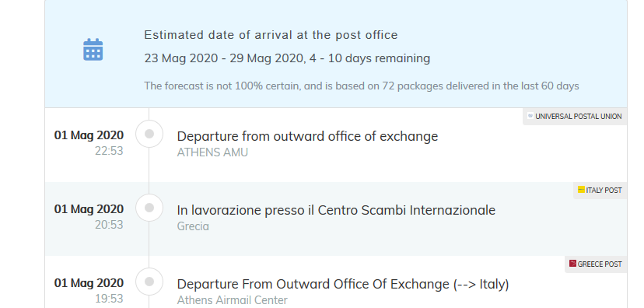
Task: Open the GREECE POST carrier badge
Action: 596,264
